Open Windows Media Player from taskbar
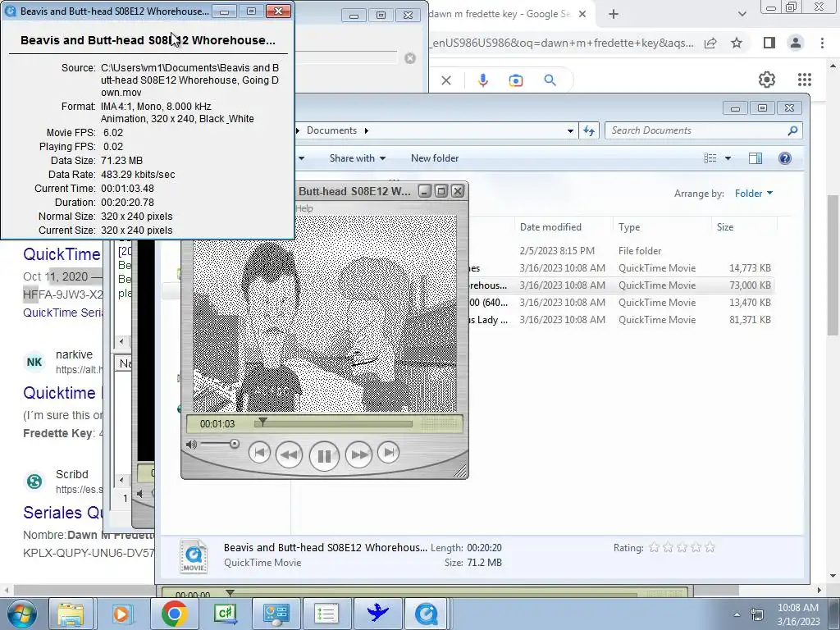This screenshot has width=840, height=630. coord(122,614)
